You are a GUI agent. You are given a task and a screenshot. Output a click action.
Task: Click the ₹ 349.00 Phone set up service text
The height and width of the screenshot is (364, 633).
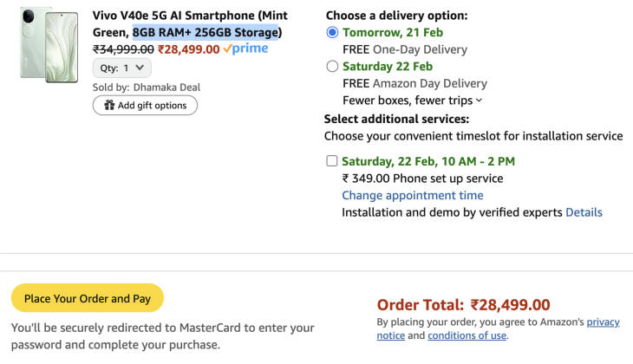tap(422, 179)
